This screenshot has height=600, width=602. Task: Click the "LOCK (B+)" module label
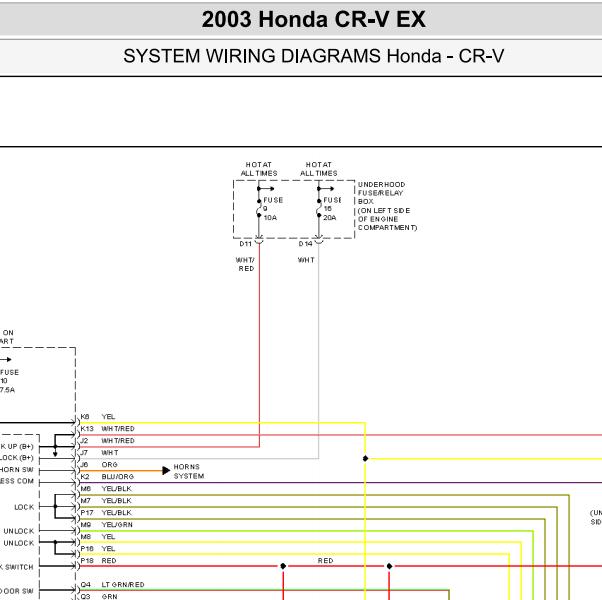(x=17, y=458)
